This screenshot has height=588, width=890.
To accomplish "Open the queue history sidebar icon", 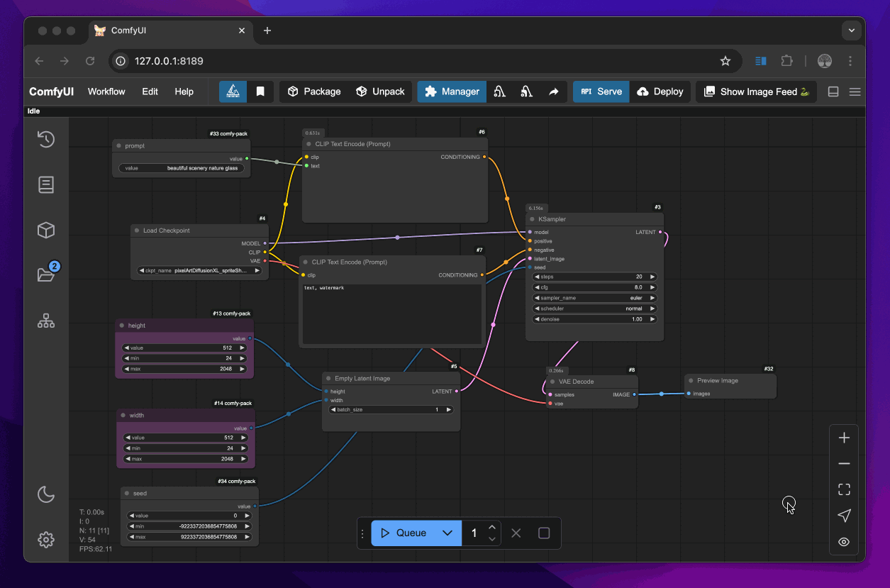I will (x=46, y=139).
